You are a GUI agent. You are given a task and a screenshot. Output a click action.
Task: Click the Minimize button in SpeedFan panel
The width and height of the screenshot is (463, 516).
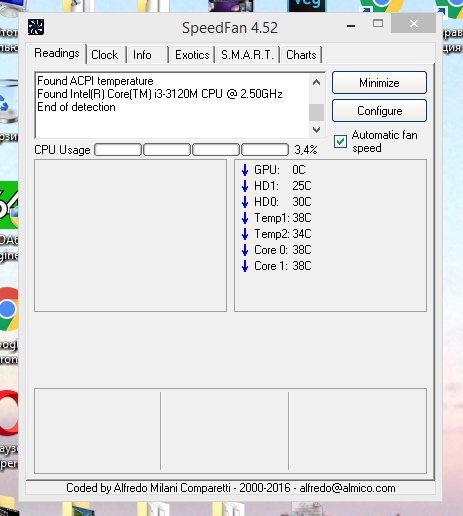click(x=379, y=83)
